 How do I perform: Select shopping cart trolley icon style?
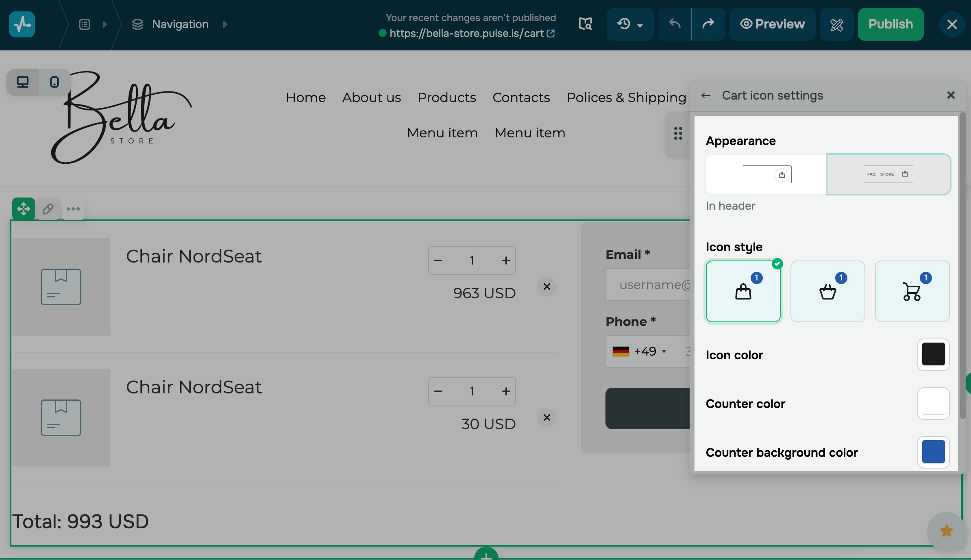pyautogui.click(x=912, y=291)
